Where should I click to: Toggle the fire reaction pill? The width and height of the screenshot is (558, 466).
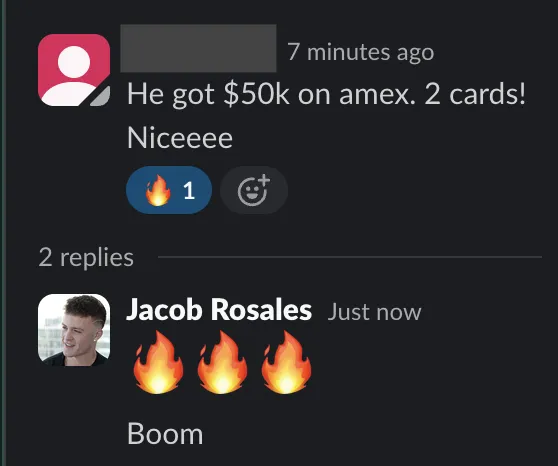pyautogui.click(x=169, y=190)
